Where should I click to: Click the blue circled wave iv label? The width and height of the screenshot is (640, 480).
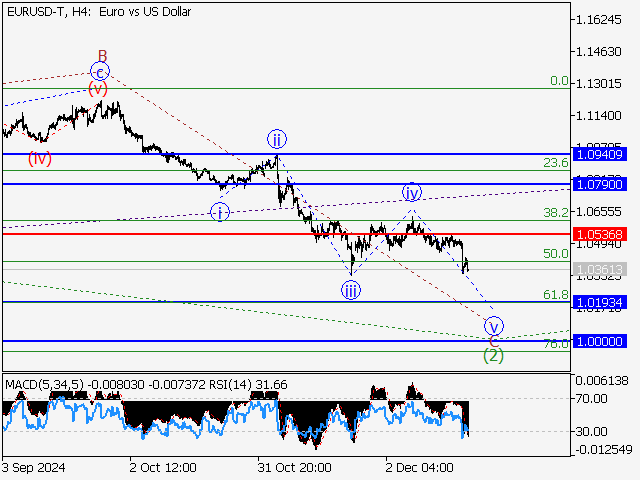(x=411, y=192)
